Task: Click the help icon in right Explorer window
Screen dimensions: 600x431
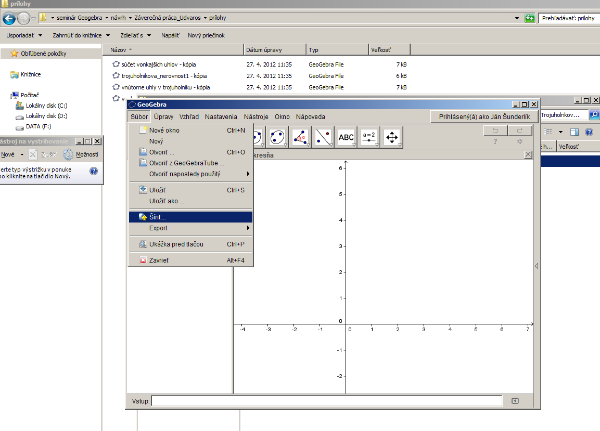Action: tap(589, 132)
